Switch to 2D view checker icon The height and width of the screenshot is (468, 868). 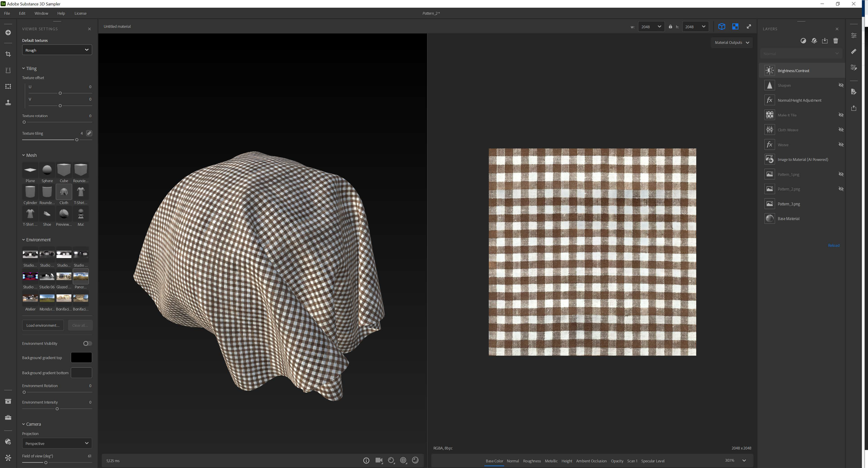coord(735,27)
